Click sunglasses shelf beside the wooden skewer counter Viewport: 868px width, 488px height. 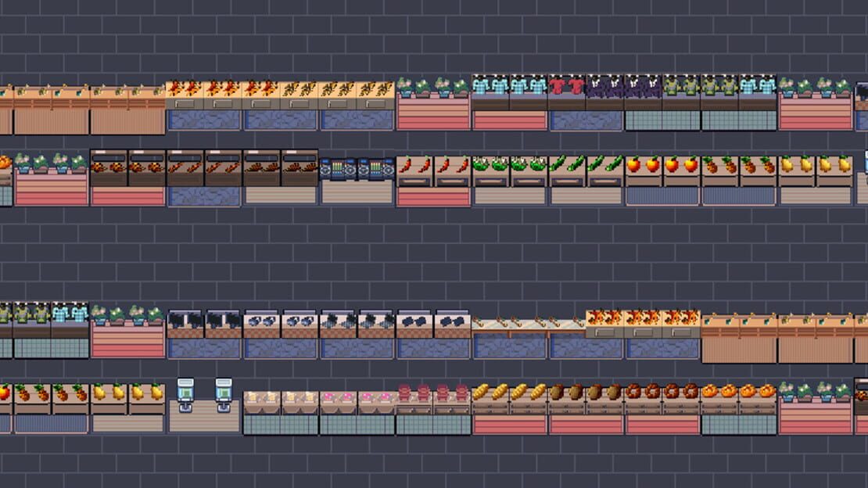[433, 334]
